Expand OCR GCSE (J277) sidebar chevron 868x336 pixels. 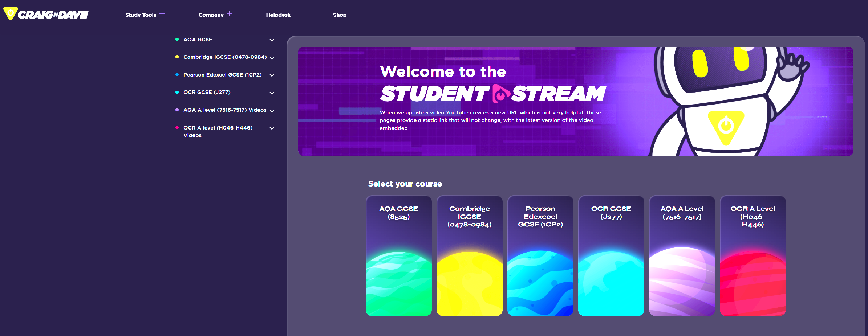272,93
